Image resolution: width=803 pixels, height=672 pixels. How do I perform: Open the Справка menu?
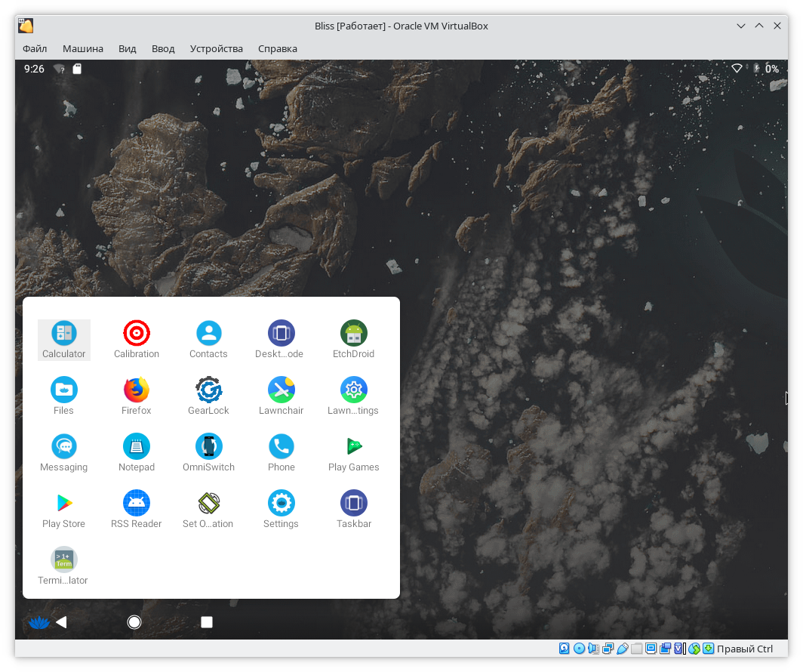coord(278,48)
